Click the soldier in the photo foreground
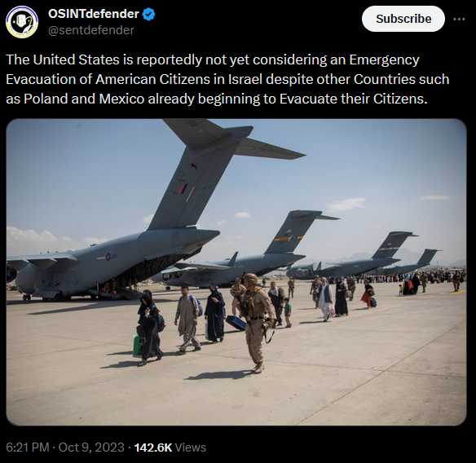Image resolution: width=476 pixels, height=463 pixels. (255, 322)
